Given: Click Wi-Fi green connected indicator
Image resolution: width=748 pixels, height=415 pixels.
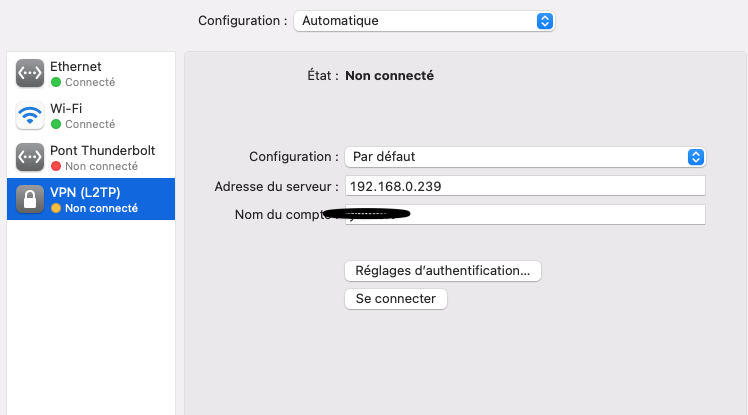Looking at the screenshot, I should click(56, 124).
